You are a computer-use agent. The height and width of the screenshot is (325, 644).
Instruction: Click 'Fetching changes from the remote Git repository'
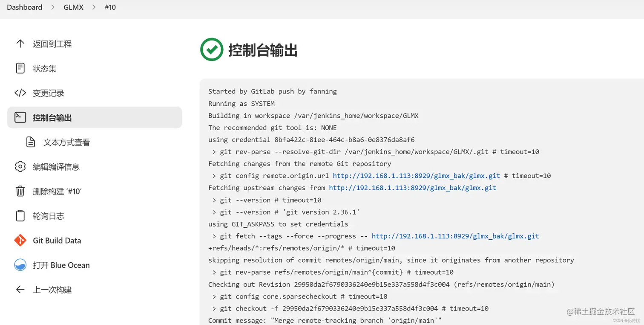(x=300, y=164)
